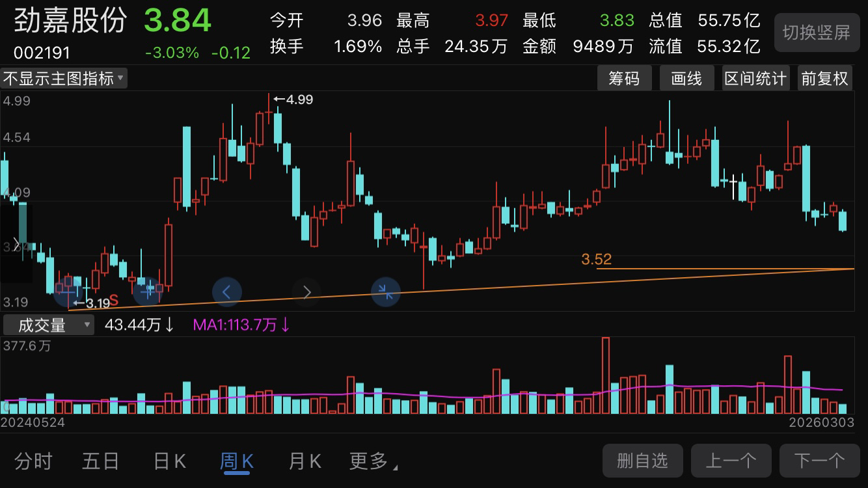Tap the 流值 value 55.32亿
Screen dimensions: 868x488
pyautogui.click(x=729, y=46)
